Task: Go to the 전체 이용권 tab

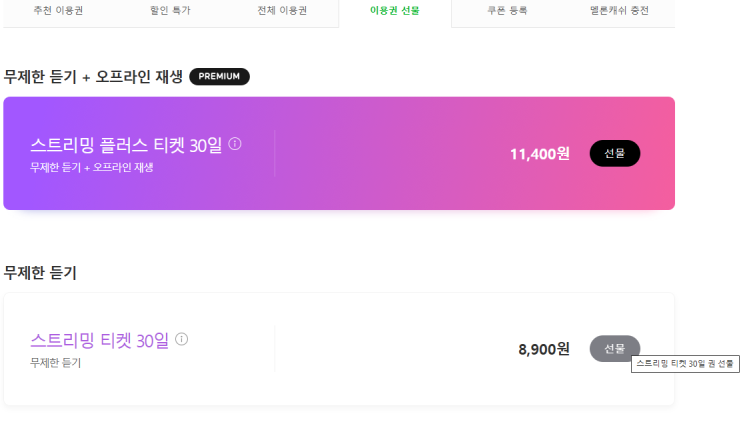Action: pos(282,11)
